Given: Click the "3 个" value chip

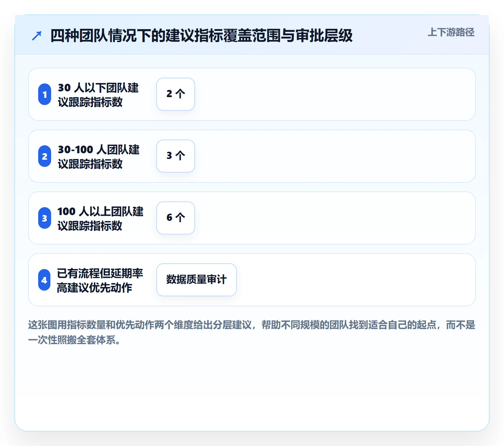Looking at the screenshot, I should [x=176, y=156].
